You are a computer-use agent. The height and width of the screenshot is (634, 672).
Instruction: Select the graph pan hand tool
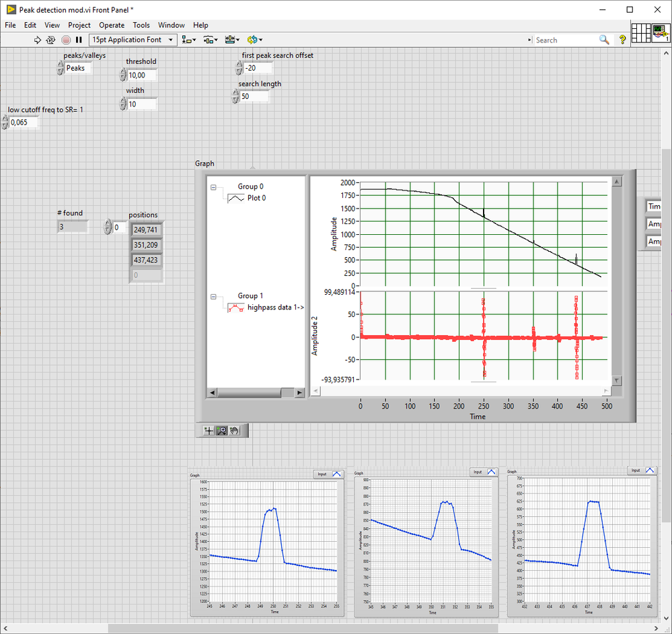[235, 431]
